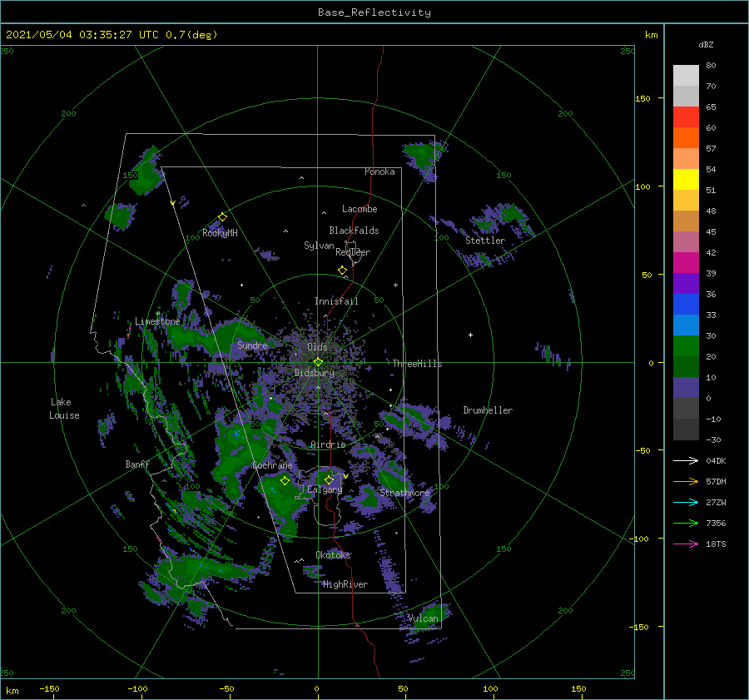Select the yellow diamond marker above the Calgary label
Viewport: 749px width, 700px height.
[x=329, y=479]
